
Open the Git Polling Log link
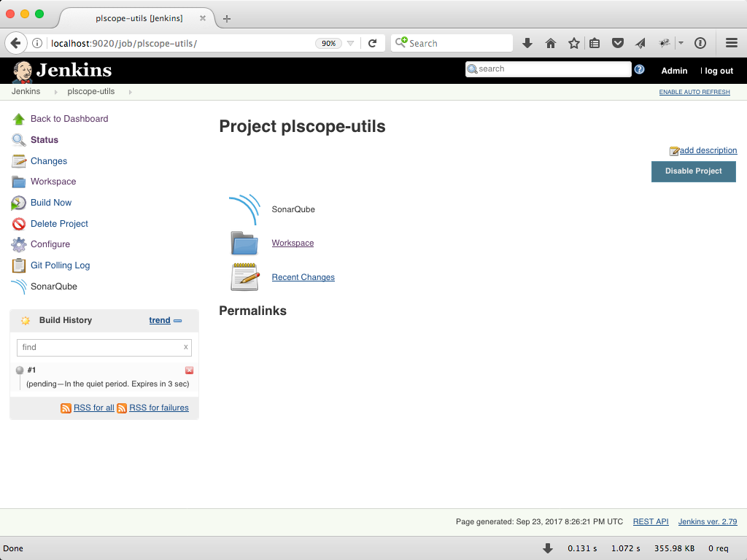[x=60, y=265]
